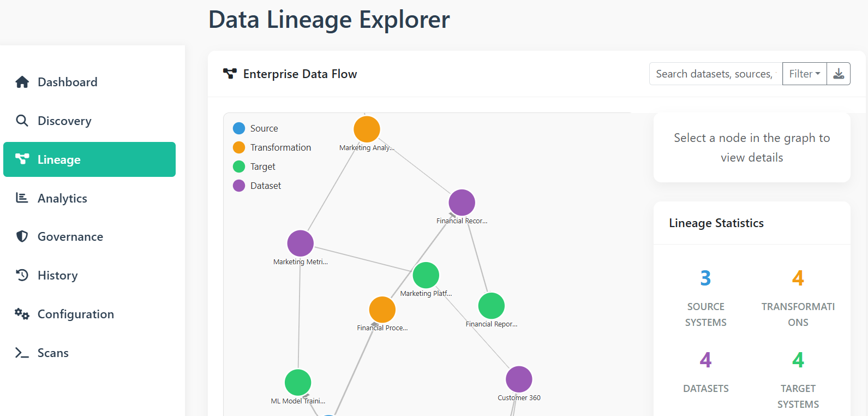Click the Data Lineage Explorer heading
This screenshot has height=416, width=868.
click(x=329, y=20)
